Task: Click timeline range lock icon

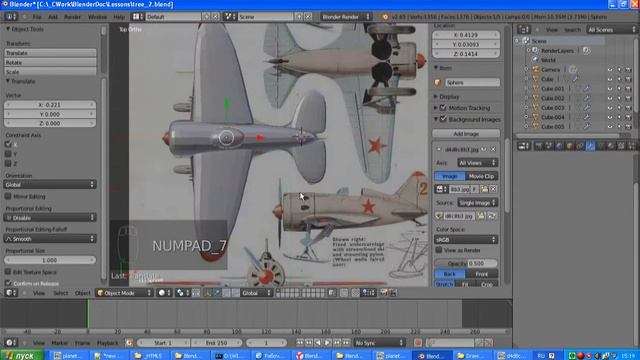Action: [x=129, y=343]
